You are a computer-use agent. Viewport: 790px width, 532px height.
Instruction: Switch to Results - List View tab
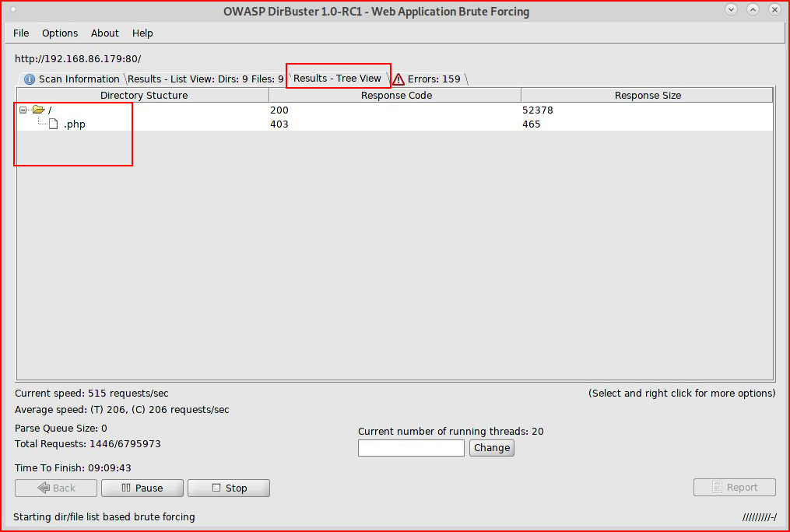point(205,79)
